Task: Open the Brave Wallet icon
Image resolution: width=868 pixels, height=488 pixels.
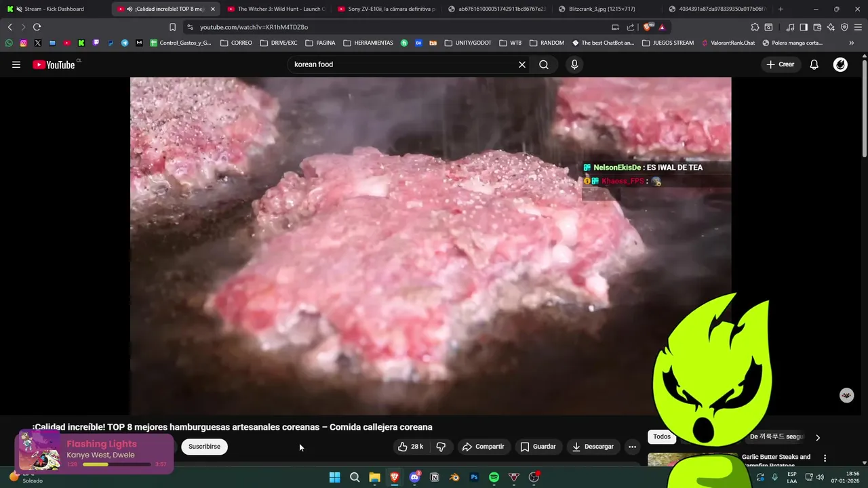Action: [x=817, y=27]
